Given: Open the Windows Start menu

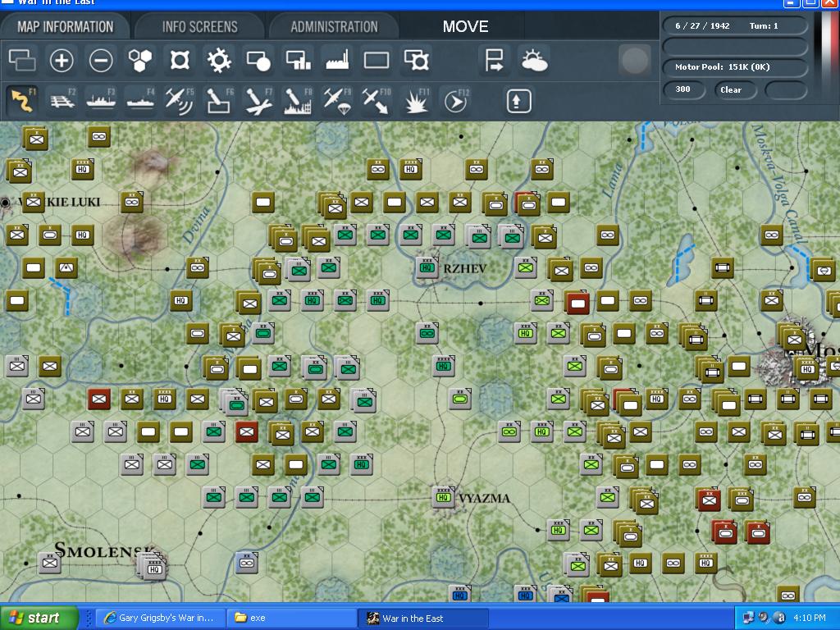Looking at the screenshot, I should click(x=39, y=618).
